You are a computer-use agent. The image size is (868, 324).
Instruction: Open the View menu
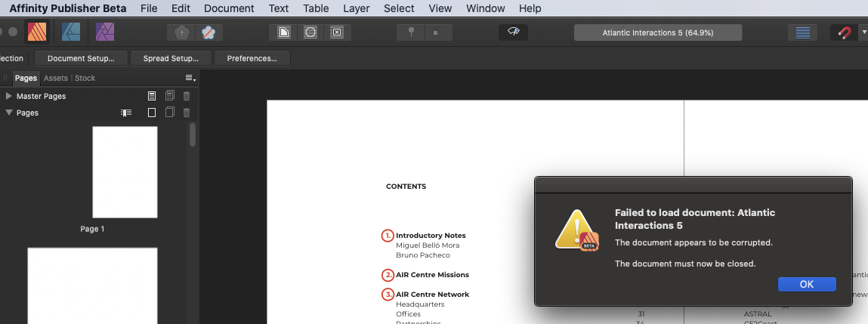440,8
